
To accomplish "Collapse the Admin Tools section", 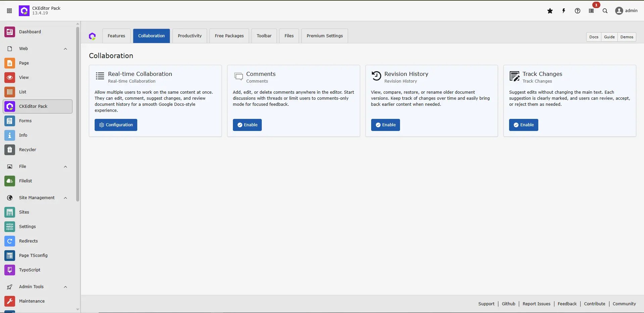I will pos(65,287).
